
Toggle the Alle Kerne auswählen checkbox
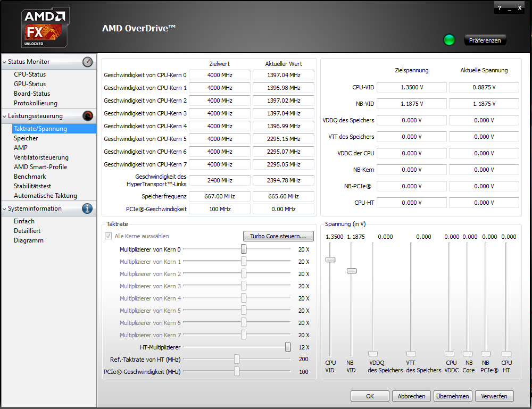pos(108,236)
